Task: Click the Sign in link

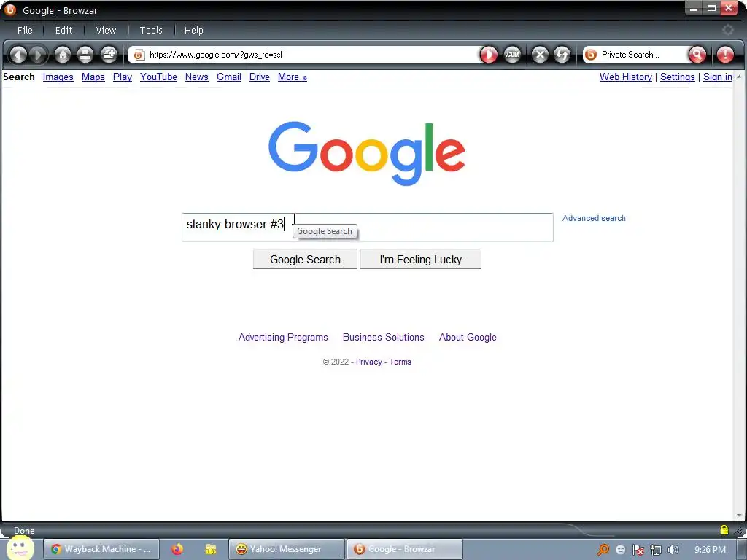Action: point(718,77)
